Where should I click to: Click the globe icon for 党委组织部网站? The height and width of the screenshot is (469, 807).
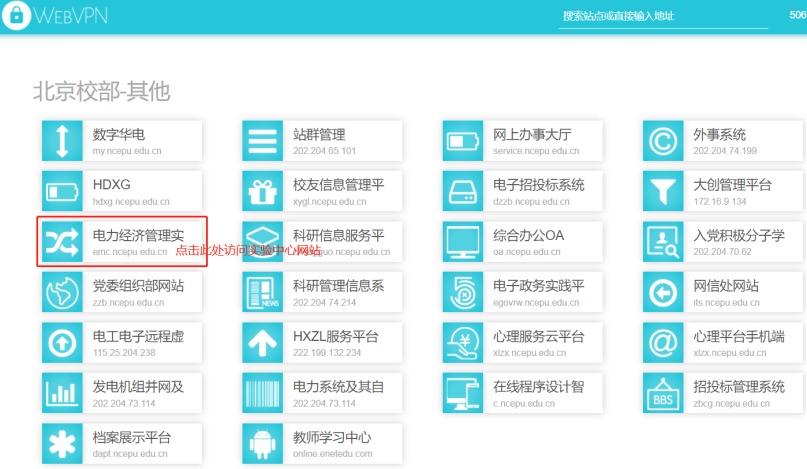(62, 292)
